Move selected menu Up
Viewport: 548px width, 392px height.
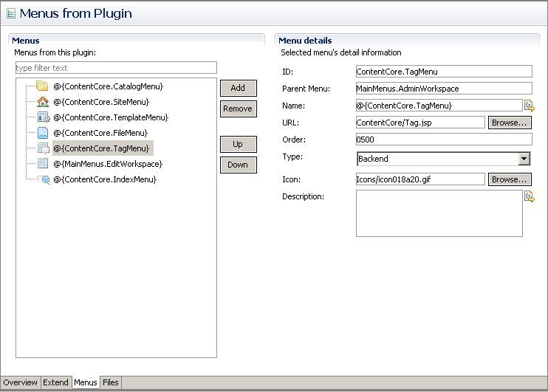coord(238,144)
